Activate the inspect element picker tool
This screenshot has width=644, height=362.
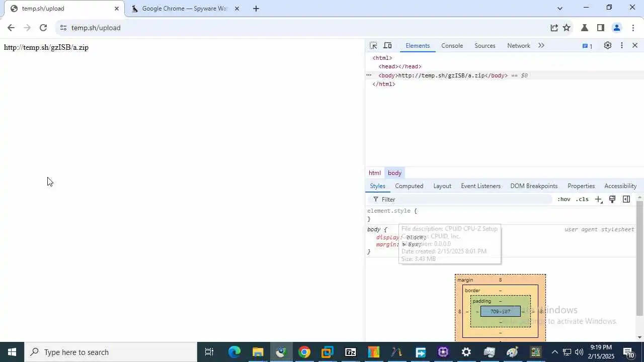[373, 45]
